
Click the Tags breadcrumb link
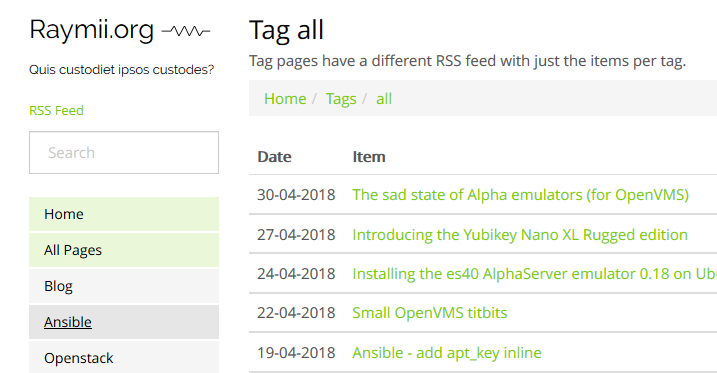(x=341, y=99)
